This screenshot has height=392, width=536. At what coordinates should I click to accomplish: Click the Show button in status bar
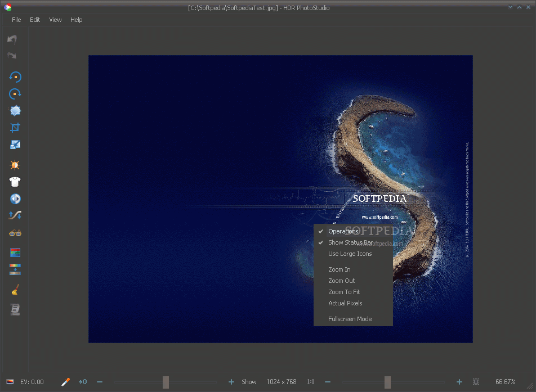249,382
